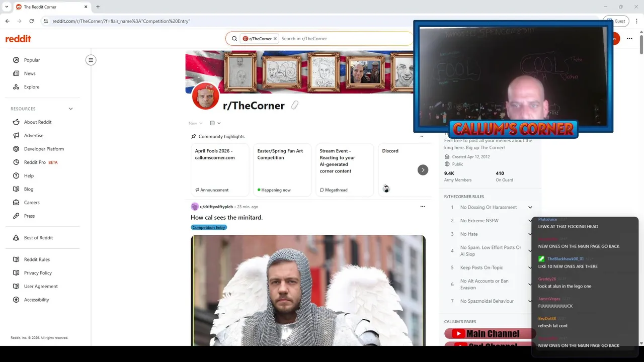Image resolution: width=644 pixels, height=362 pixels.
Task: Open the chainmail angel post image
Action: tap(308, 290)
